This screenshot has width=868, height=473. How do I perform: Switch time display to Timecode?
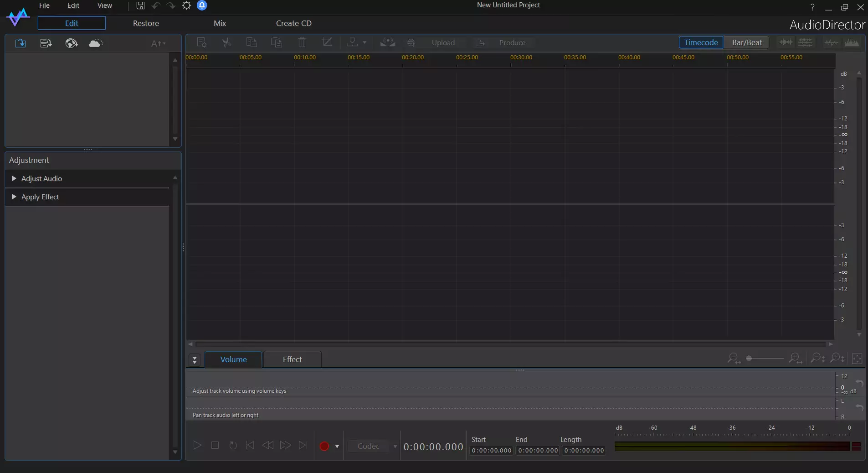point(701,42)
